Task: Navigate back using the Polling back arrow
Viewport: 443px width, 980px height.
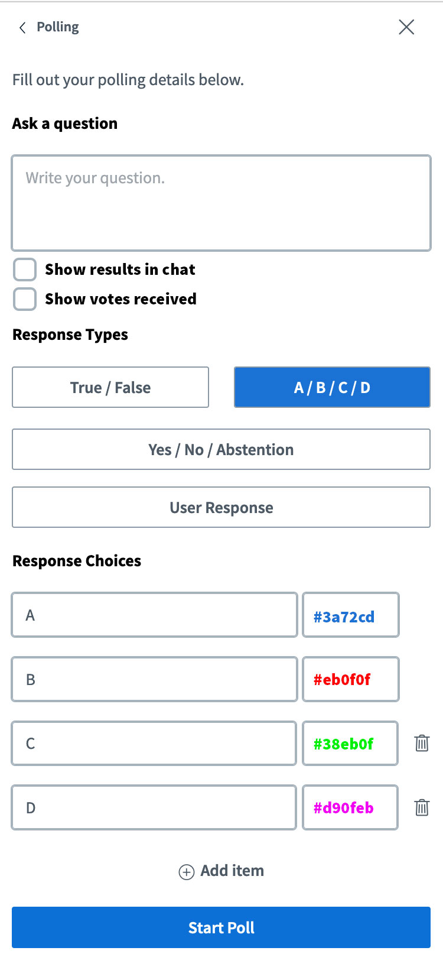Action: [22, 27]
